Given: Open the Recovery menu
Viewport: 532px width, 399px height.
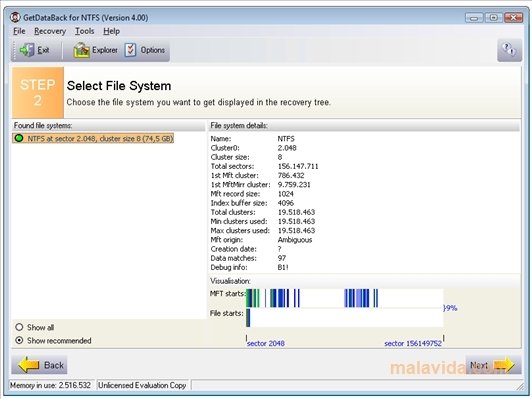Looking at the screenshot, I should tap(50, 31).
